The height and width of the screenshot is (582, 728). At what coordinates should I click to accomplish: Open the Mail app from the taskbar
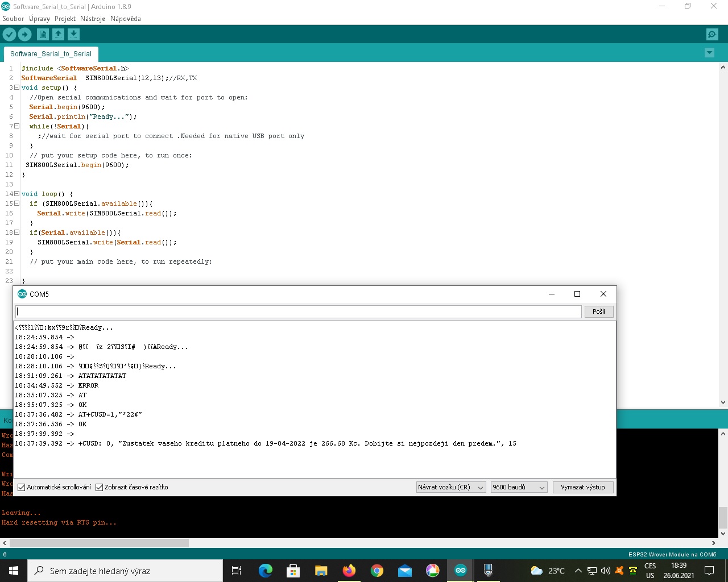pos(404,571)
